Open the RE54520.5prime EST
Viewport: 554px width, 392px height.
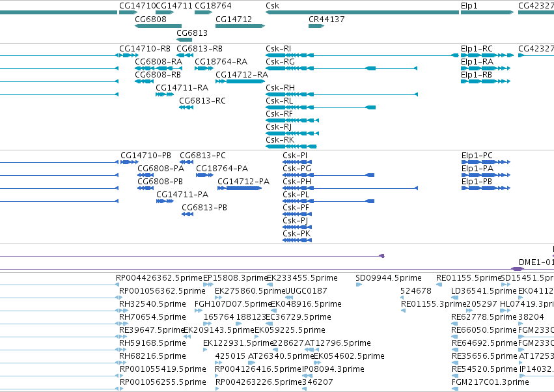click(x=484, y=369)
